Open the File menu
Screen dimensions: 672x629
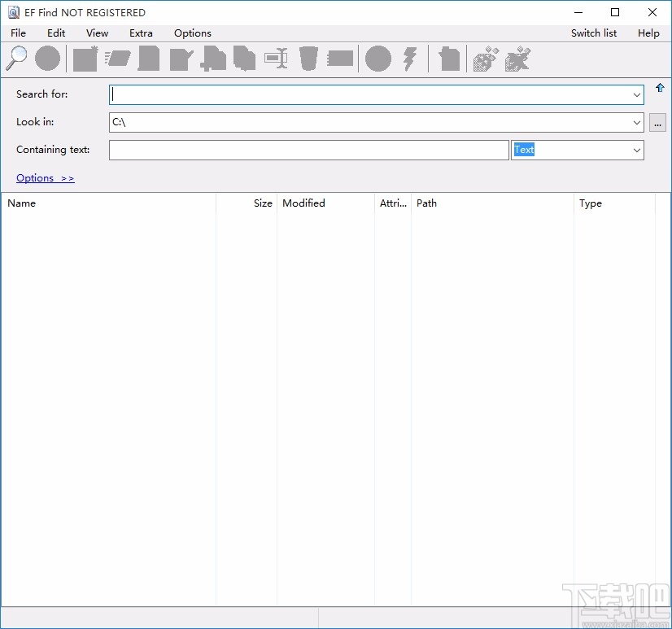18,33
